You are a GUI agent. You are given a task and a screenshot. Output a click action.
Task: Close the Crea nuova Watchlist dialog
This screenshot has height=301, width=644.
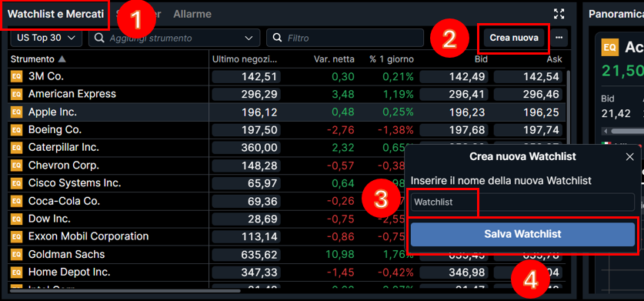pyautogui.click(x=629, y=157)
